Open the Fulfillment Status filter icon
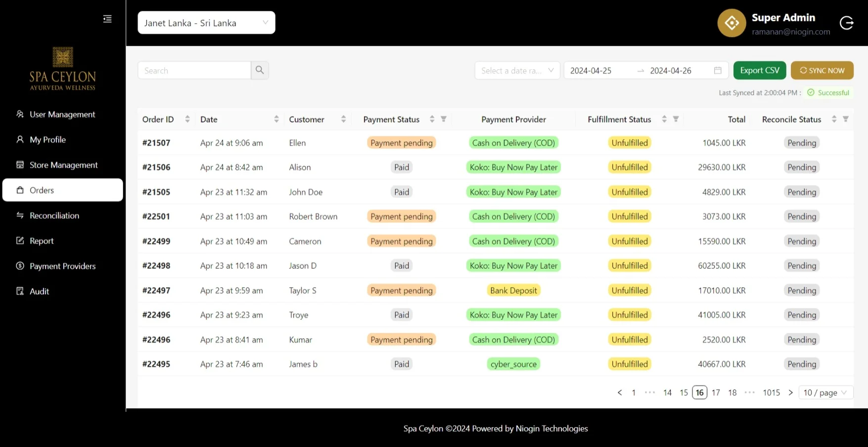The width and height of the screenshot is (868, 447). point(676,119)
